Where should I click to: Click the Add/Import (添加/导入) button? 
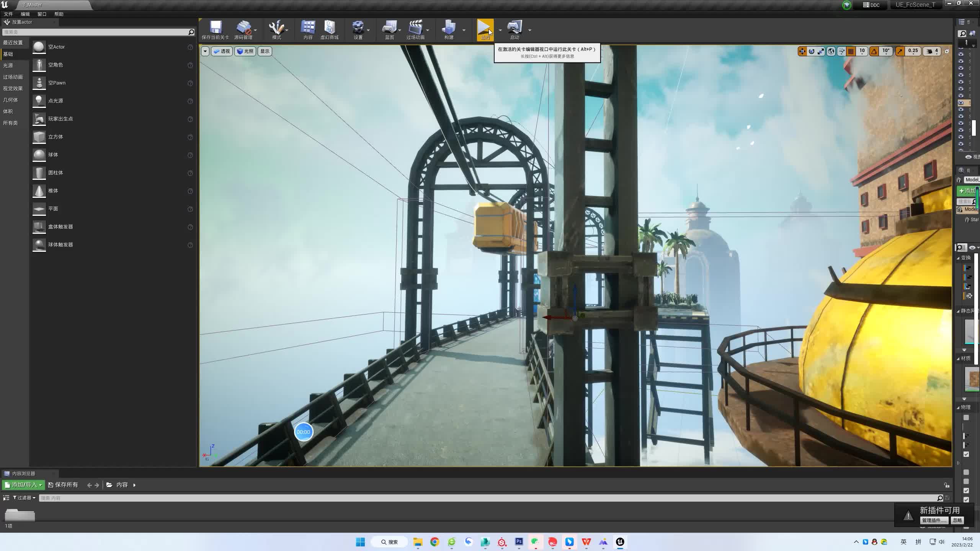(23, 485)
